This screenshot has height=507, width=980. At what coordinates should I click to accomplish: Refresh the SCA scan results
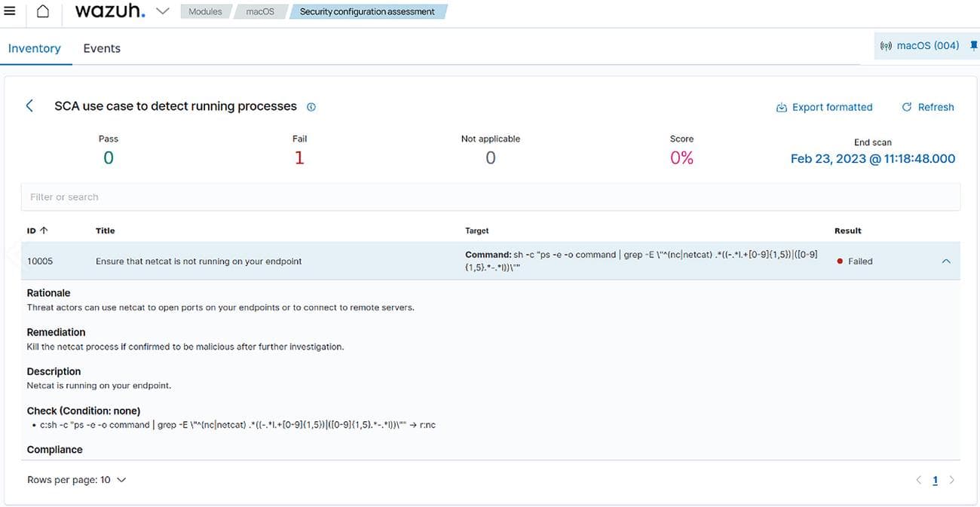coord(928,107)
